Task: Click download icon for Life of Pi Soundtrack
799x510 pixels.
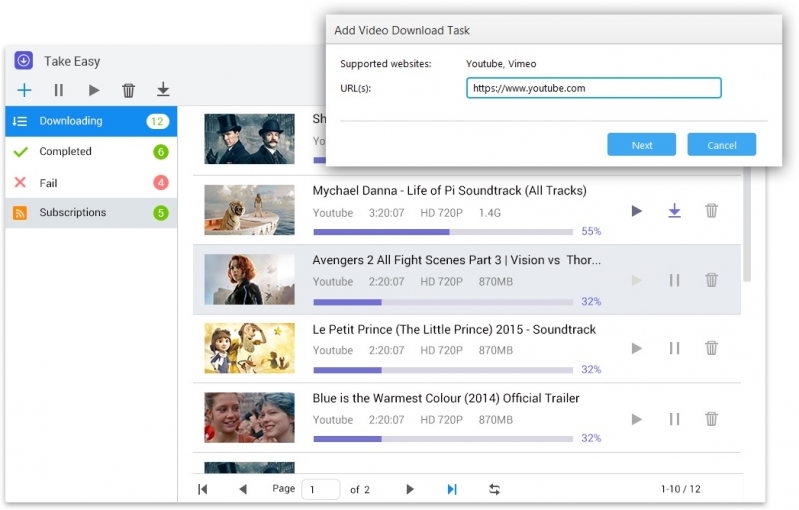Action: [x=674, y=210]
